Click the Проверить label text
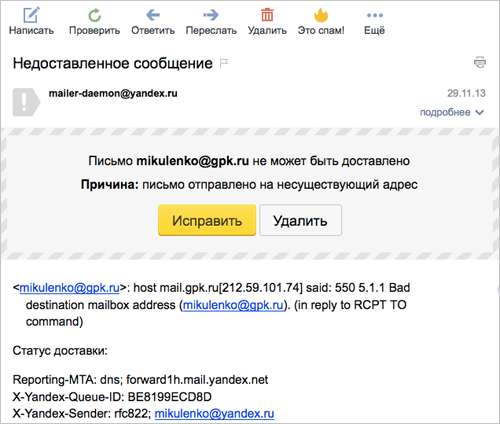Image resolution: width=500 pixels, height=424 pixels. [x=94, y=30]
